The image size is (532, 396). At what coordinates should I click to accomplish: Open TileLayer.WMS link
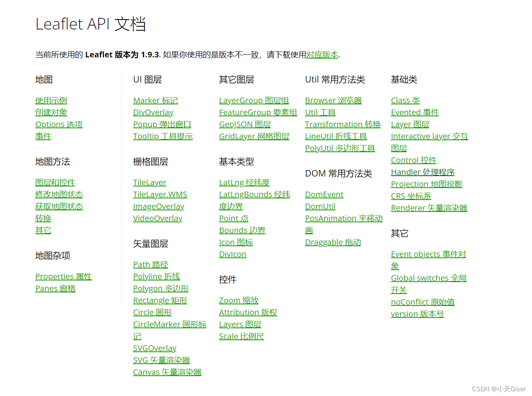160,194
